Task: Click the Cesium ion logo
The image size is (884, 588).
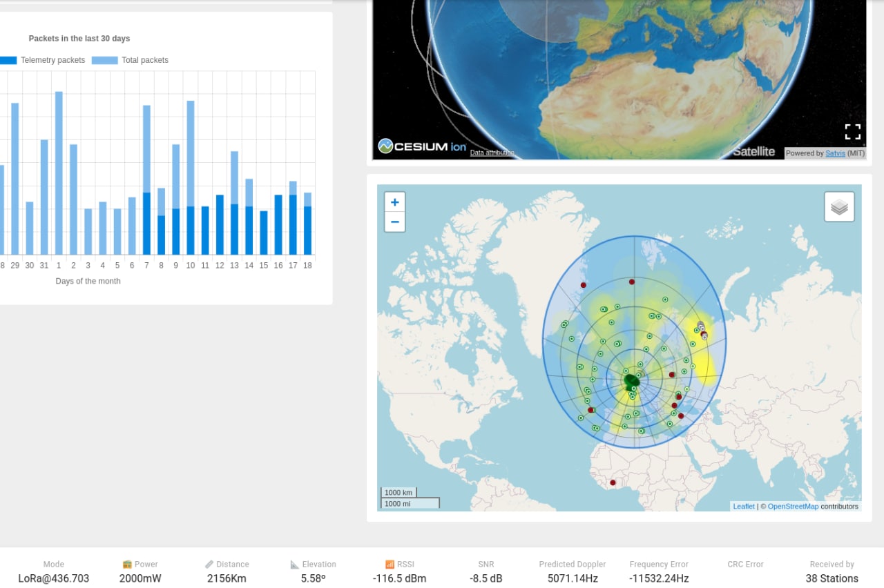Action: coord(422,146)
